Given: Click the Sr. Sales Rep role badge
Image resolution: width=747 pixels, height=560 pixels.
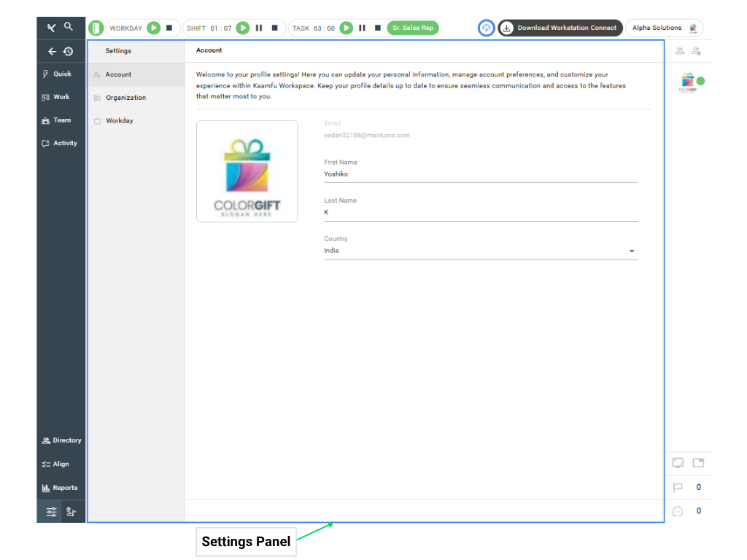Looking at the screenshot, I should [413, 28].
